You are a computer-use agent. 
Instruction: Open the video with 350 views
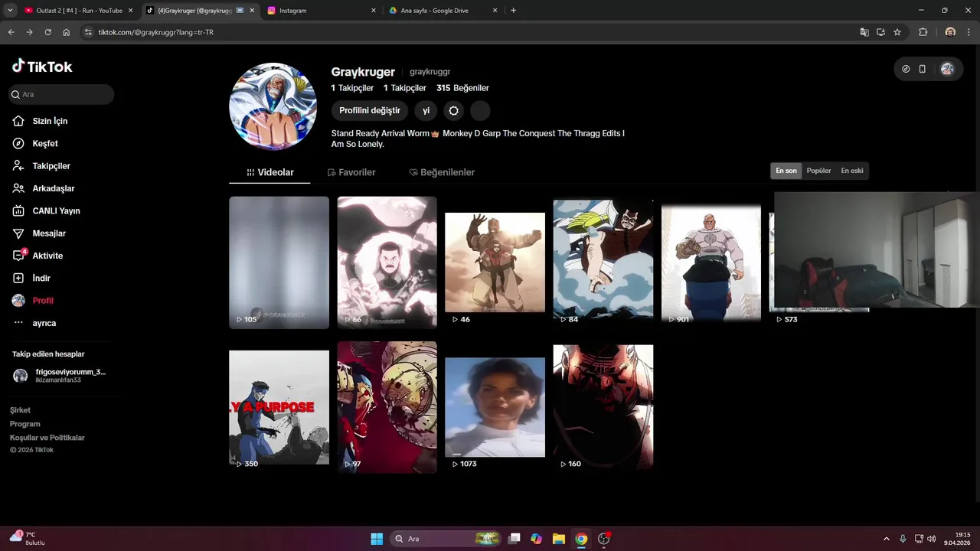pos(279,407)
